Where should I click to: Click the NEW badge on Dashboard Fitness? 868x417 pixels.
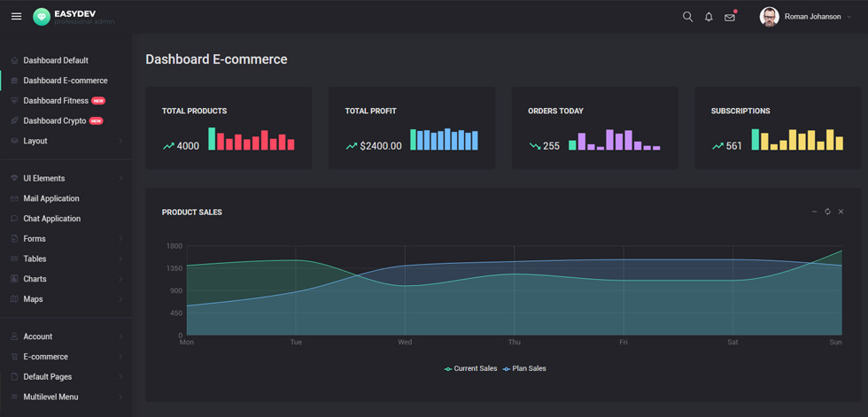98,101
